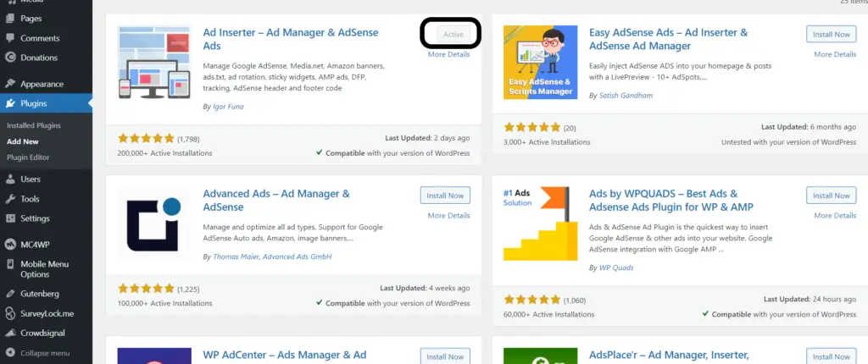Click the SurveyLock.me icon

(x=10, y=314)
